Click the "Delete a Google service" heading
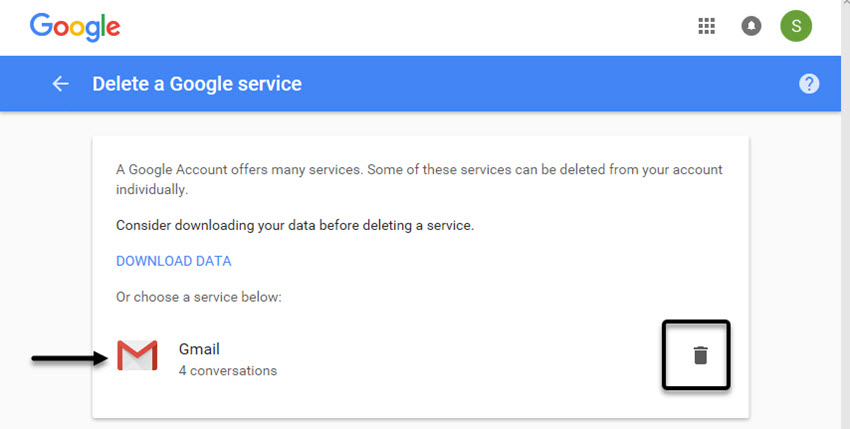The width and height of the screenshot is (850, 429). click(197, 84)
